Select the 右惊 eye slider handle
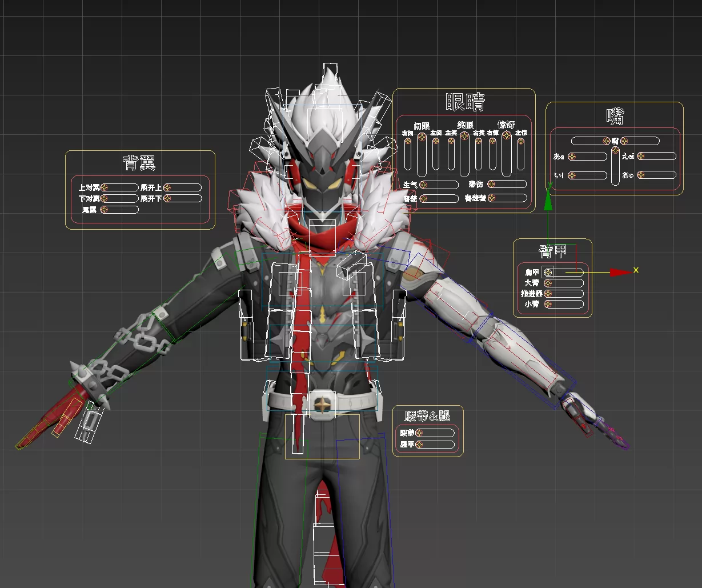Image resolution: width=702 pixels, height=588 pixels. coord(492,141)
